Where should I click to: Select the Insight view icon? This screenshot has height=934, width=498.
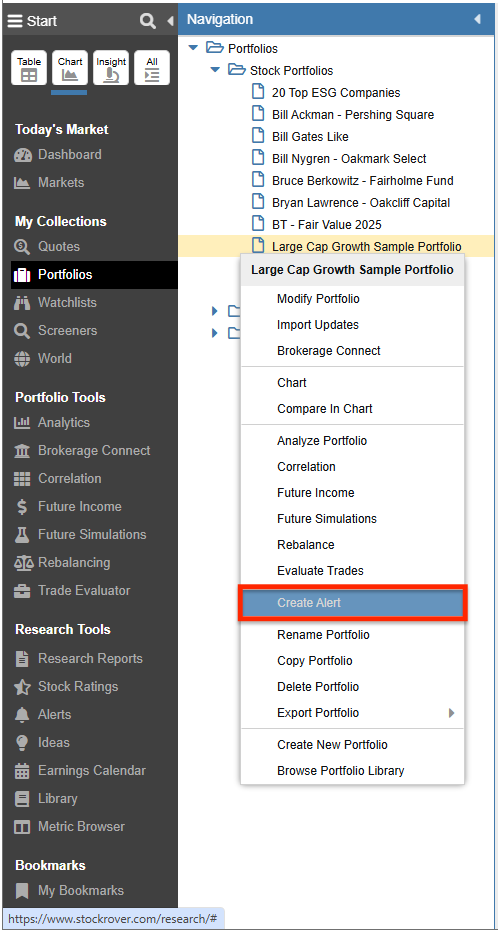point(111,68)
